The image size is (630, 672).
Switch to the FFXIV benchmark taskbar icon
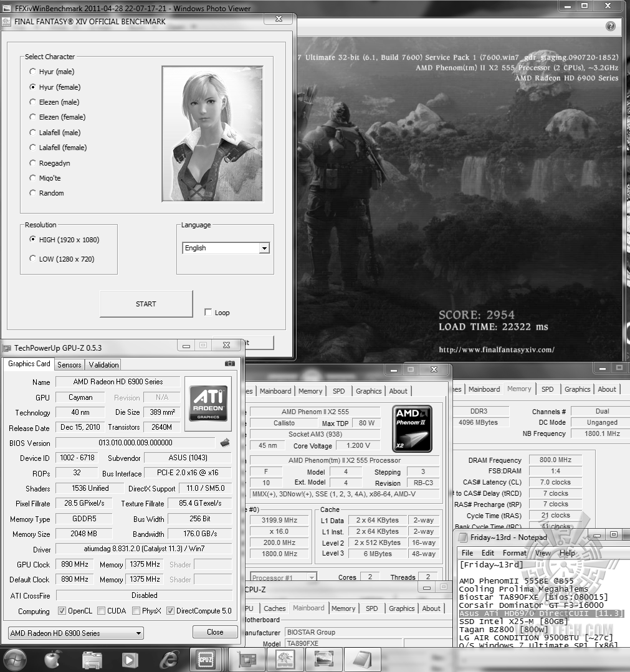click(x=285, y=660)
